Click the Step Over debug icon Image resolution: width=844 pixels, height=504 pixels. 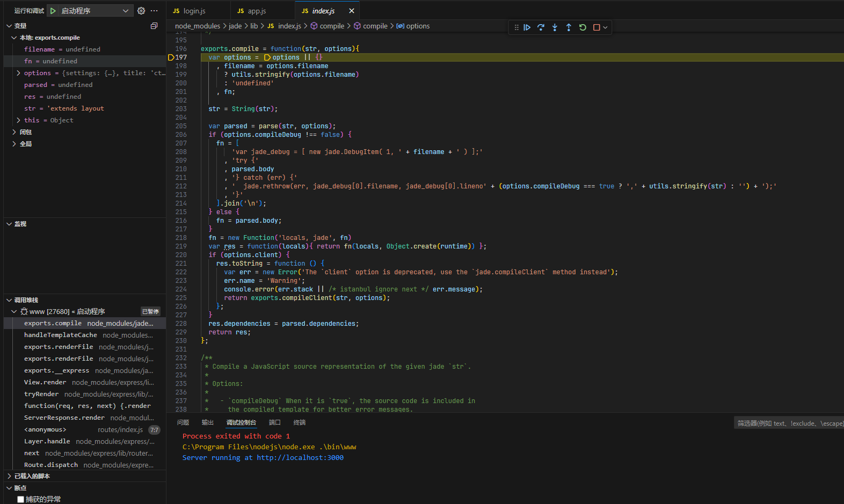pos(541,27)
